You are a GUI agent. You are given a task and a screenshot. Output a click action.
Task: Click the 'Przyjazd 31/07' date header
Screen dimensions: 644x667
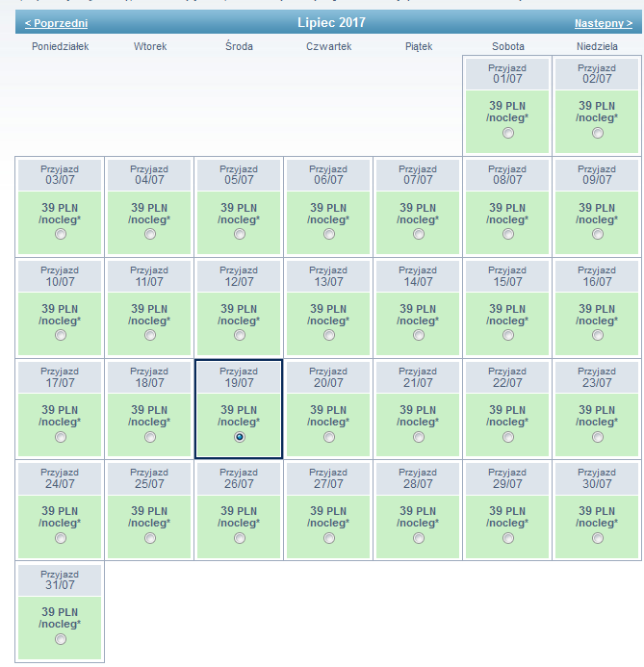pyautogui.click(x=60, y=579)
